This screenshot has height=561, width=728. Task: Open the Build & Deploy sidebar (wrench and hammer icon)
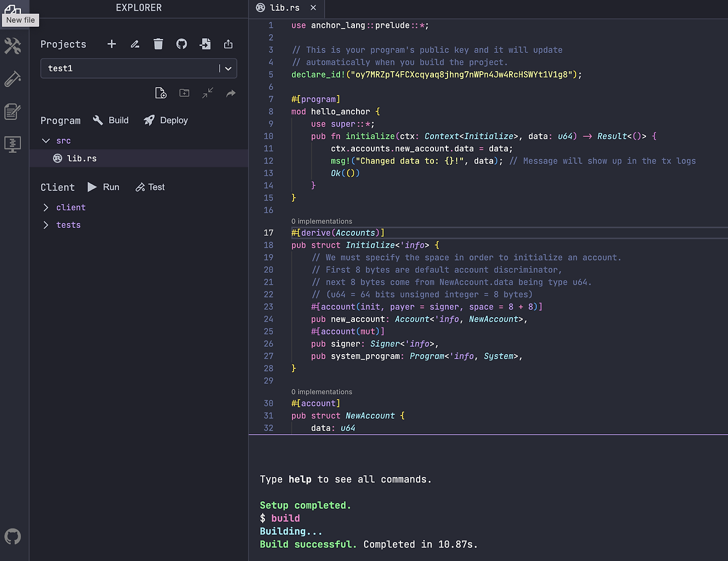click(x=13, y=45)
